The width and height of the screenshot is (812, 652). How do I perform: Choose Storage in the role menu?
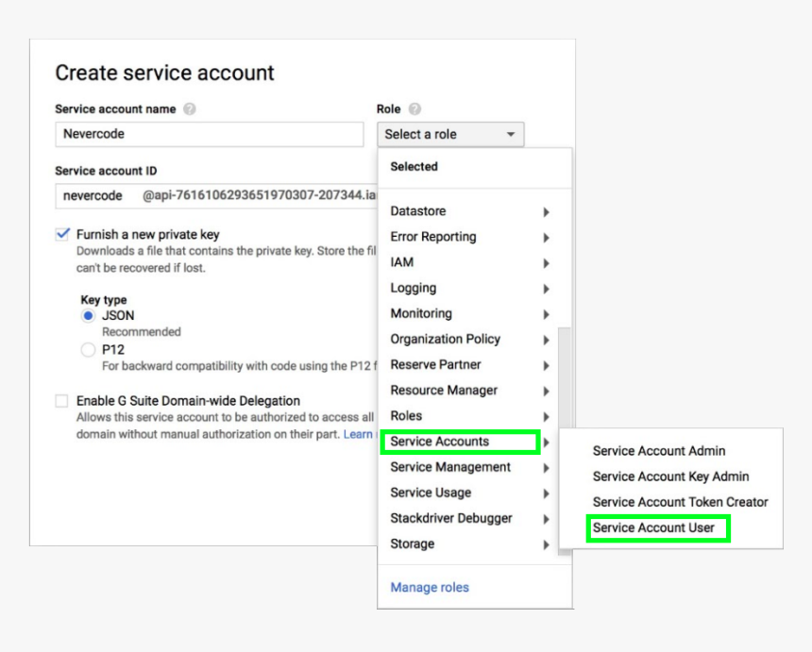413,543
